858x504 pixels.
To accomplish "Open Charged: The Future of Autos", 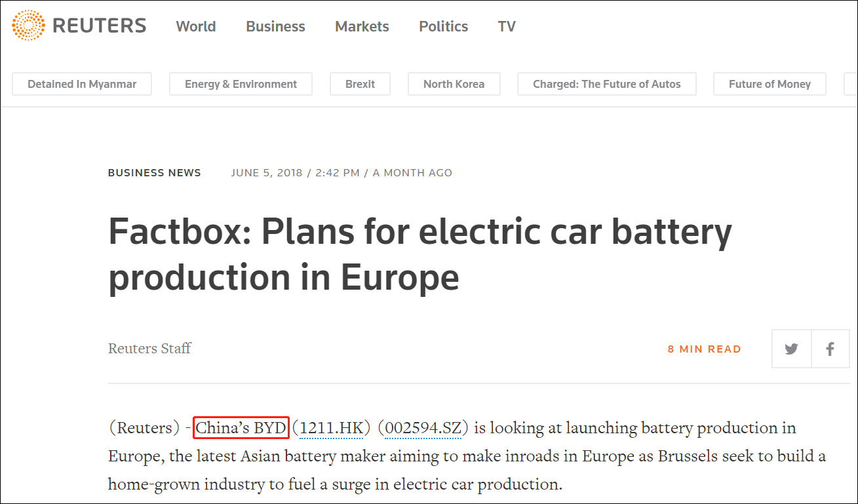I will [607, 84].
